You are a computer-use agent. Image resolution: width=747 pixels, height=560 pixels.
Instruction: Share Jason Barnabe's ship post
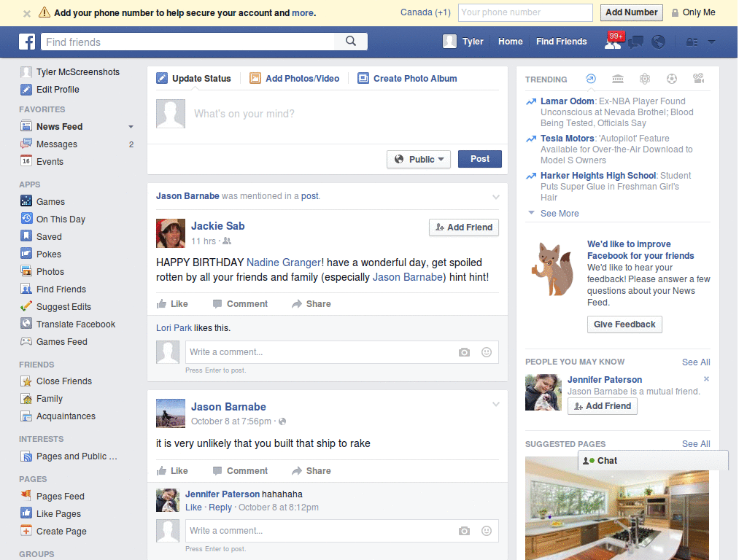pos(311,471)
